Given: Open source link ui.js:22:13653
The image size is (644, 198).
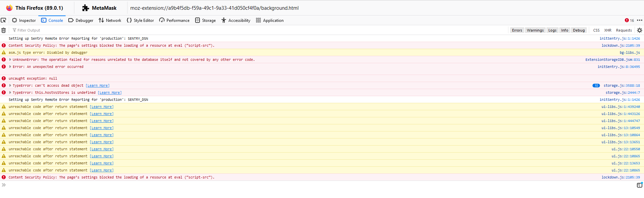Looking at the screenshot, I should point(625,163).
